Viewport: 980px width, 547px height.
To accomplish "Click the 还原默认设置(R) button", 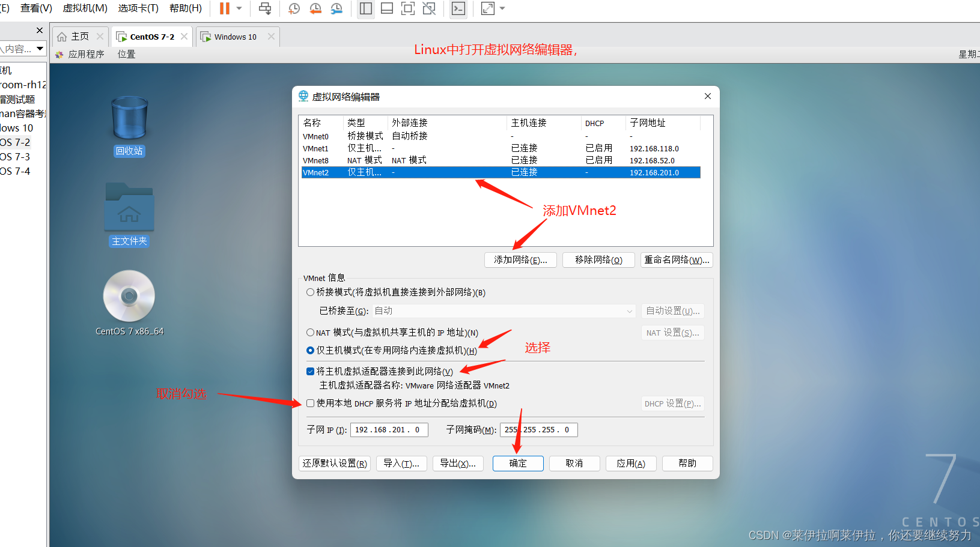I will pos(335,464).
